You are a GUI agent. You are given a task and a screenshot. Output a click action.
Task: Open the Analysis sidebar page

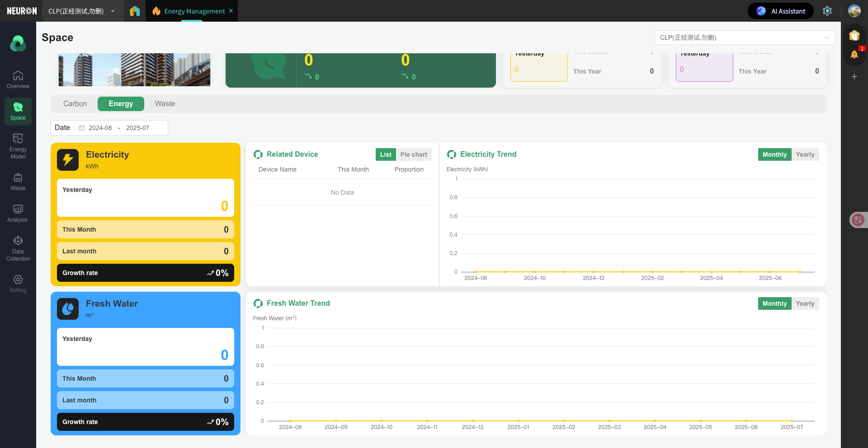click(x=18, y=213)
